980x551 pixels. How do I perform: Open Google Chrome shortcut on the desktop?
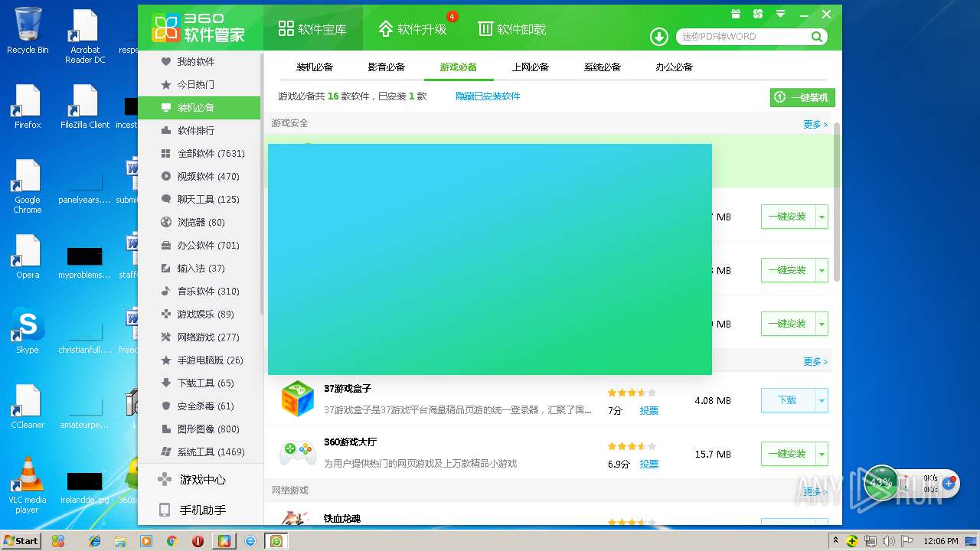(28, 186)
